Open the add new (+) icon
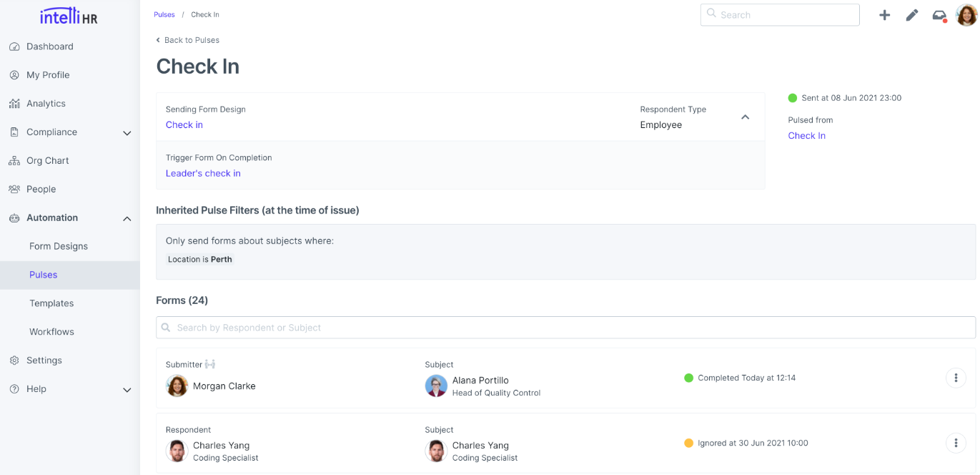The image size is (980, 475). (884, 14)
